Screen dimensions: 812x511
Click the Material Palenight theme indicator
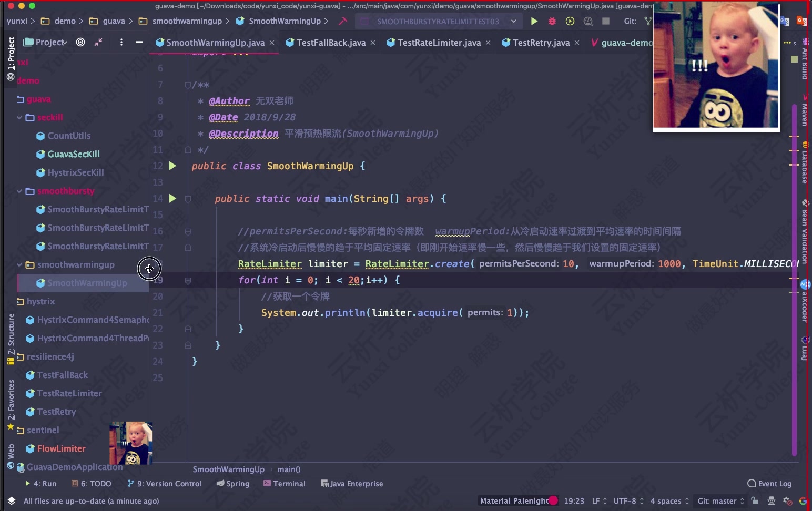click(x=518, y=500)
